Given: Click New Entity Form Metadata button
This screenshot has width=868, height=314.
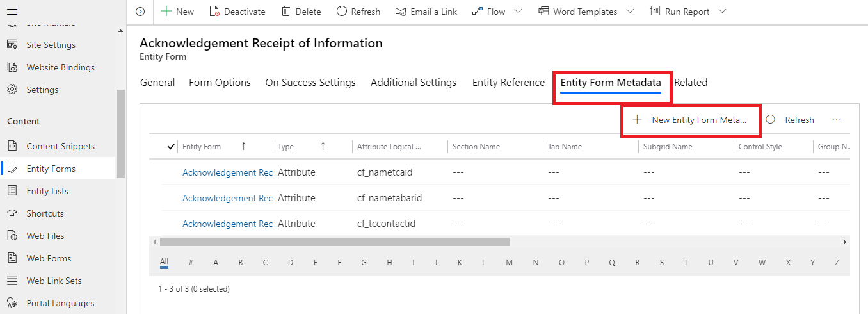Looking at the screenshot, I should (691, 120).
